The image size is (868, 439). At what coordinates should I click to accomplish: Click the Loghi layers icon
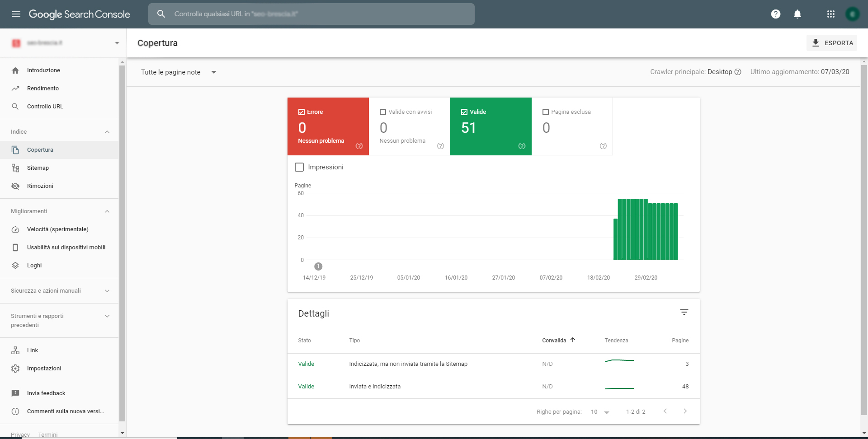15,266
